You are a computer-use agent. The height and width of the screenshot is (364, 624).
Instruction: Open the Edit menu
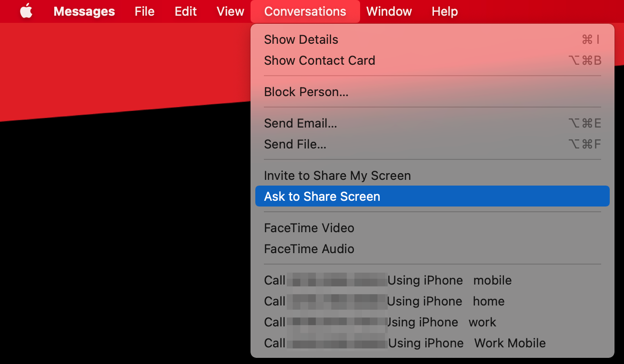tap(186, 11)
